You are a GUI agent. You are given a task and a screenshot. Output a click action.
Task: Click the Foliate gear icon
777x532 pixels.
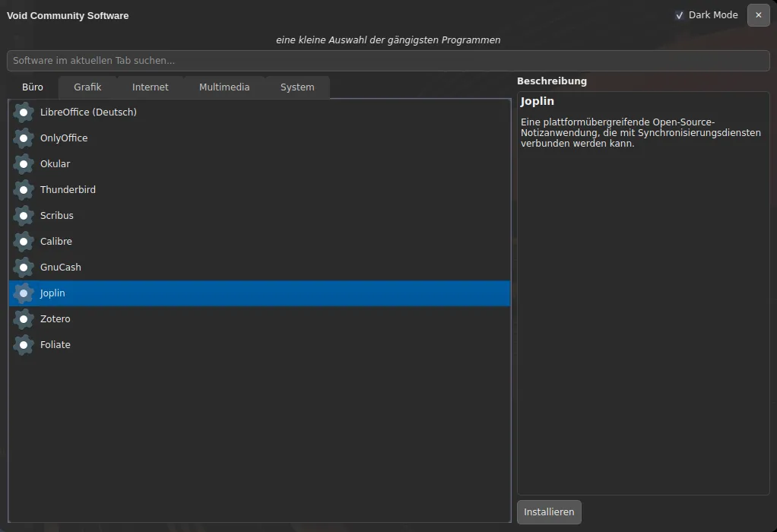click(x=24, y=345)
